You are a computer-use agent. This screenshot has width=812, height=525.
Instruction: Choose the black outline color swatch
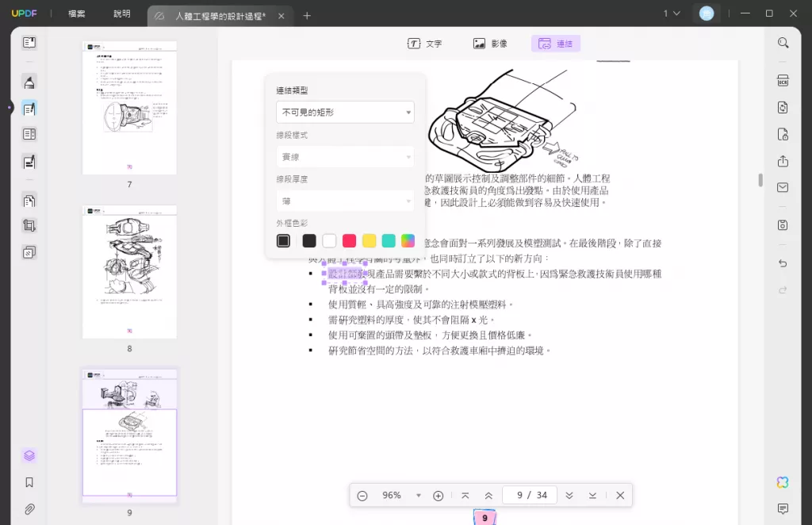309,241
